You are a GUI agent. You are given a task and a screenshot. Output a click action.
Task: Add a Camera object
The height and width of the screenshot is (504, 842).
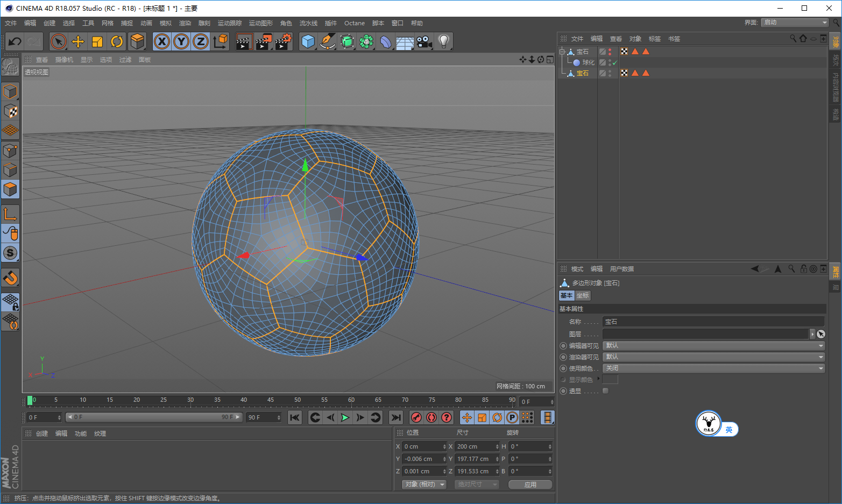424,41
